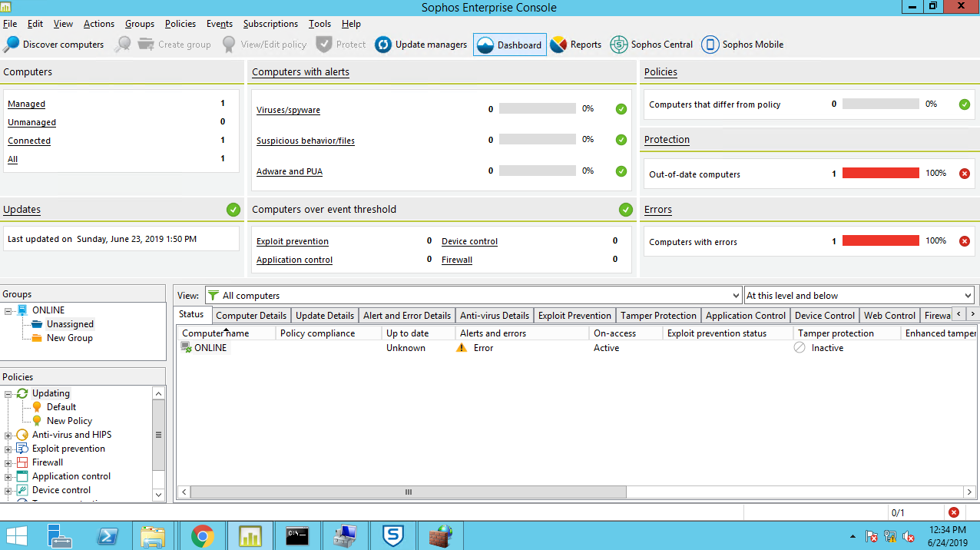Open the Adware and PUA link
Screen dimensions: 980x550
(290, 171)
